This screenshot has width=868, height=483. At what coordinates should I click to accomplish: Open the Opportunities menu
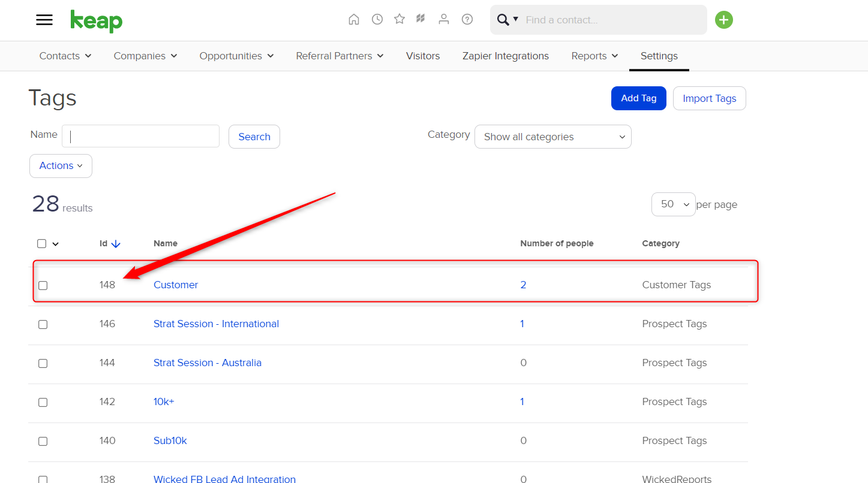coord(237,56)
